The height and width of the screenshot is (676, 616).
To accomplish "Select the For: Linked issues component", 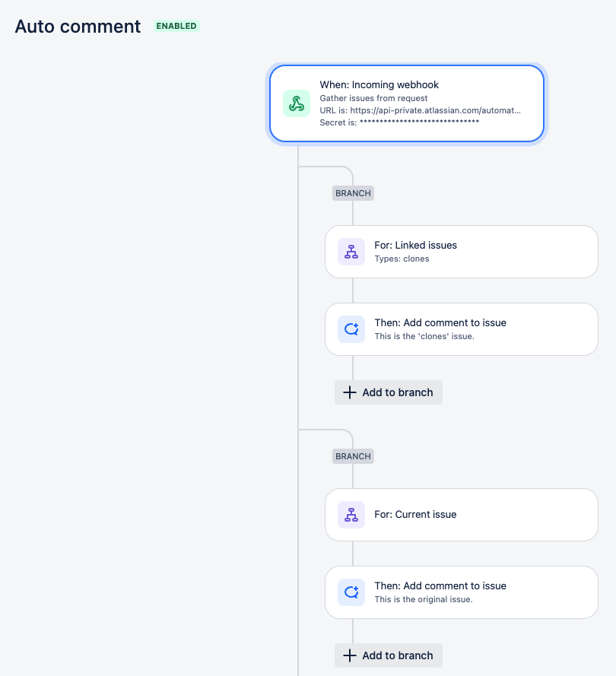I will (462, 252).
